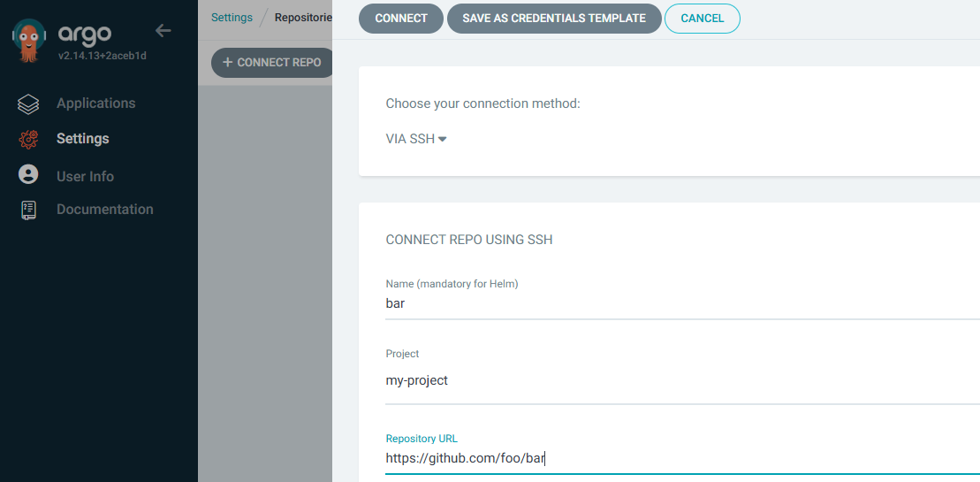Click the plus icon on Connect Repo
The image size is (980, 482).
coord(227,63)
